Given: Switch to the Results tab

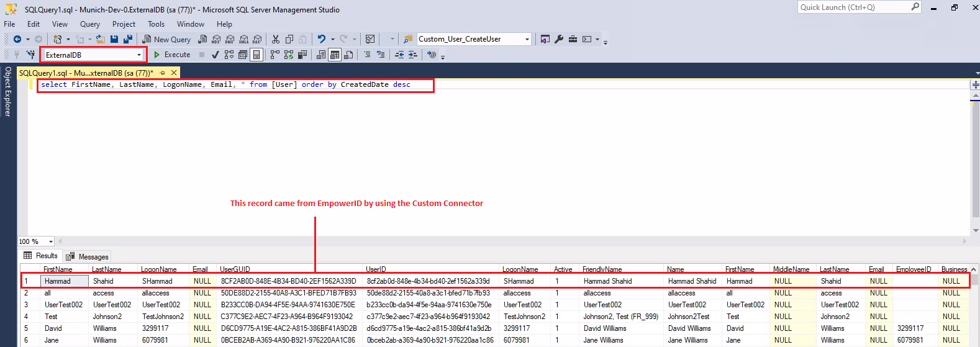Looking at the screenshot, I should click(x=40, y=256).
